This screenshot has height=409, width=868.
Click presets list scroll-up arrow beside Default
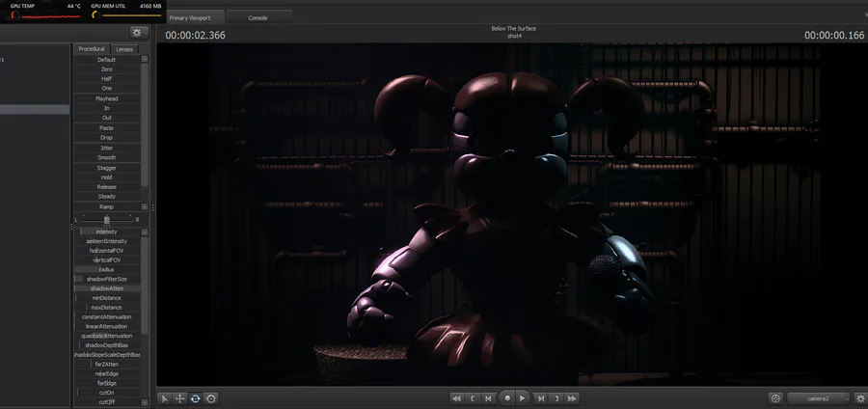145,59
